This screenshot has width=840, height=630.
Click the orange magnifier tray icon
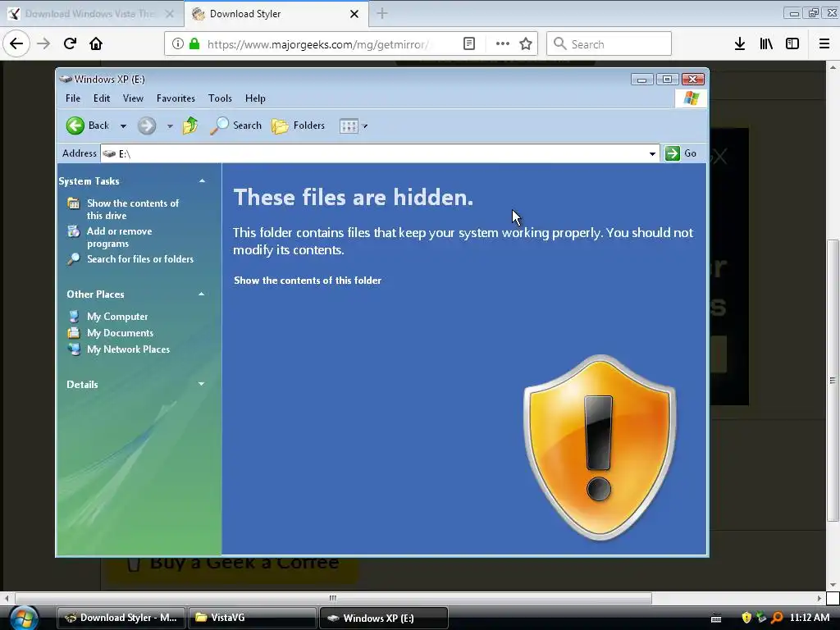tap(777, 618)
